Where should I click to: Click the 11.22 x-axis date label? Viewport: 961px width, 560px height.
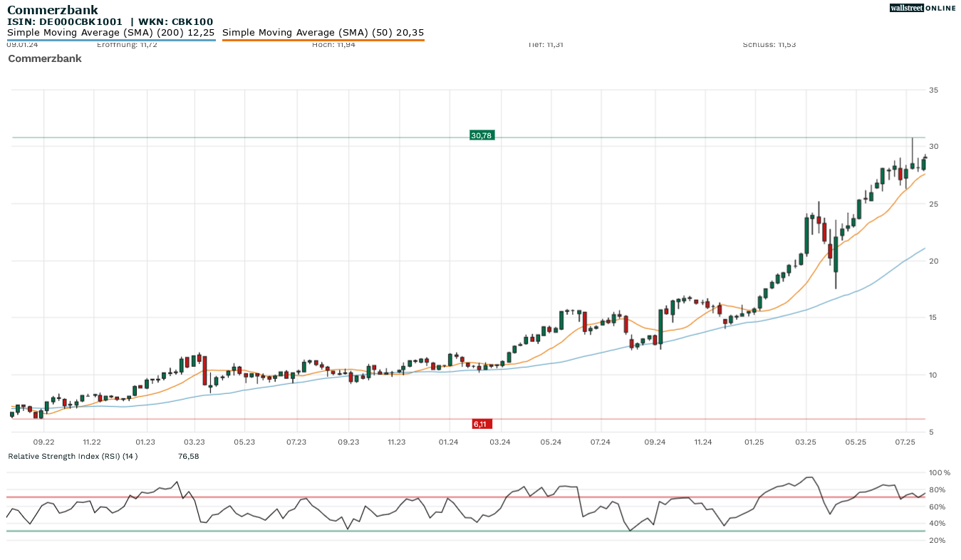92,442
